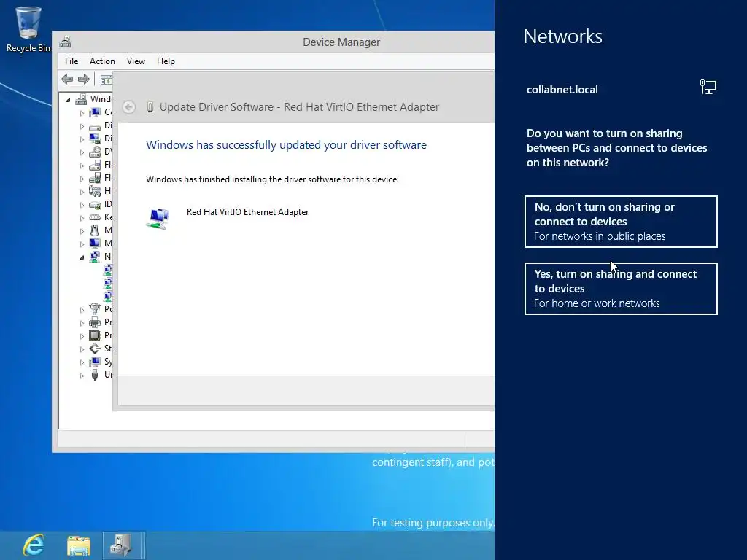This screenshot has height=560, width=747.
Task: Launch Internet Explorer from the taskbar
Action: (x=34, y=545)
